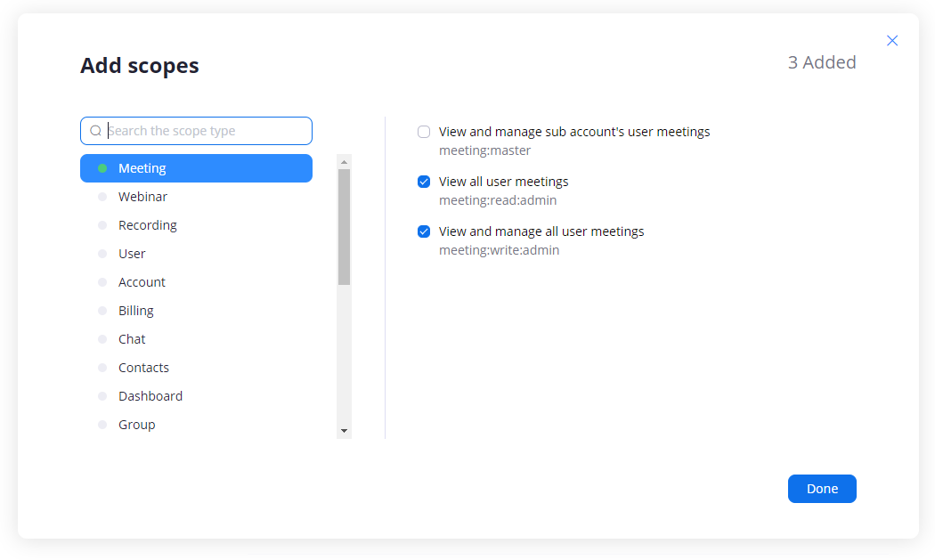Image resolution: width=935 pixels, height=560 pixels.
Task: Click the search magnifier icon
Action: pyautogui.click(x=95, y=131)
